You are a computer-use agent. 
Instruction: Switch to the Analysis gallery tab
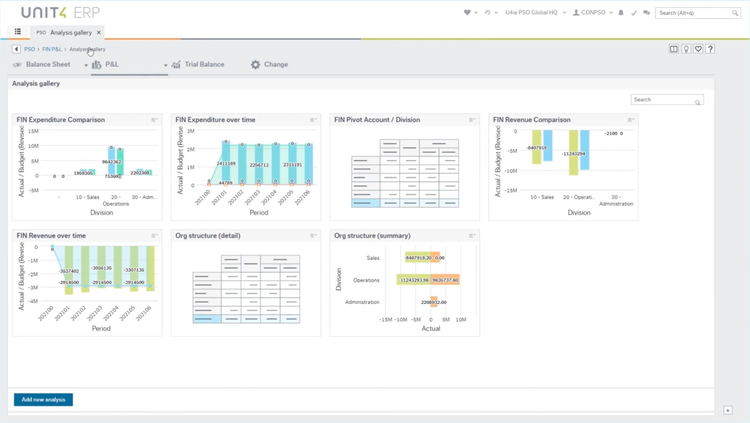tap(65, 33)
